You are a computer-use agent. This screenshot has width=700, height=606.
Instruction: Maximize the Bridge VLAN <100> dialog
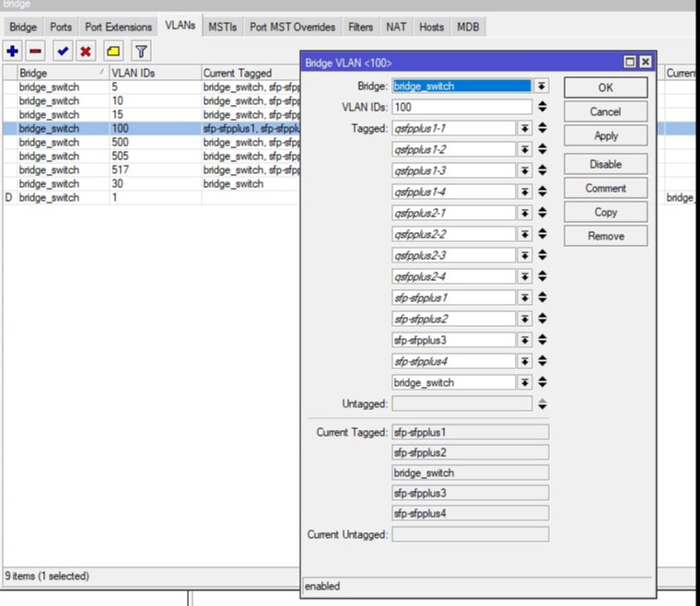(x=629, y=62)
